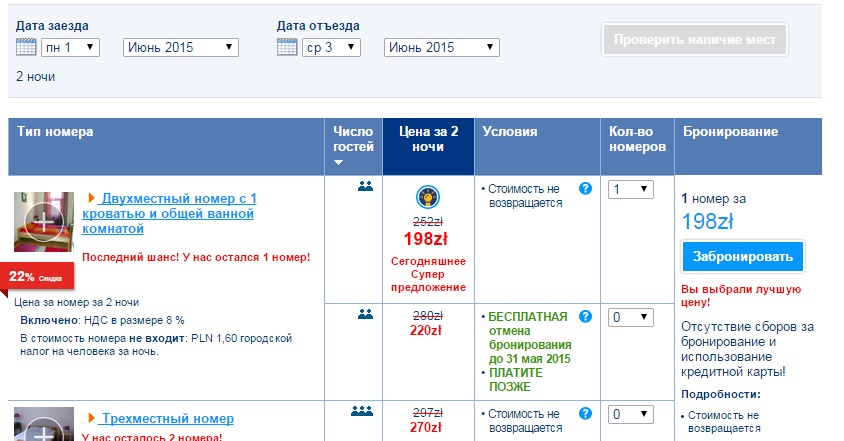Open the check-out day dropdown 'ср 3'
This screenshot has height=441, width=844.
332,47
